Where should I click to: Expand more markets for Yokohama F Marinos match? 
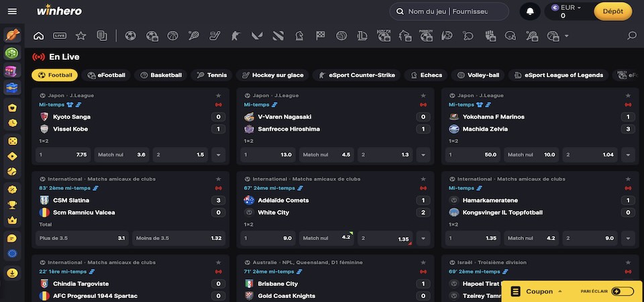click(x=628, y=155)
